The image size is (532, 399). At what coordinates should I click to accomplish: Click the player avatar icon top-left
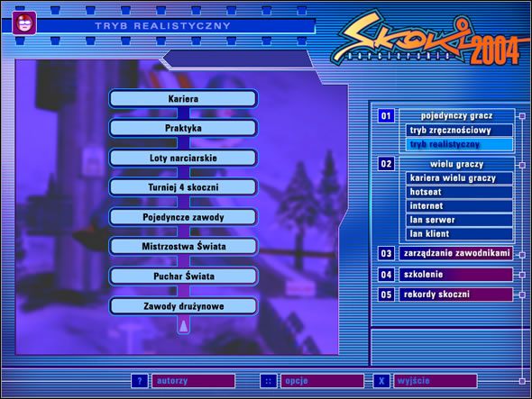pyautogui.click(x=24, y=23)
